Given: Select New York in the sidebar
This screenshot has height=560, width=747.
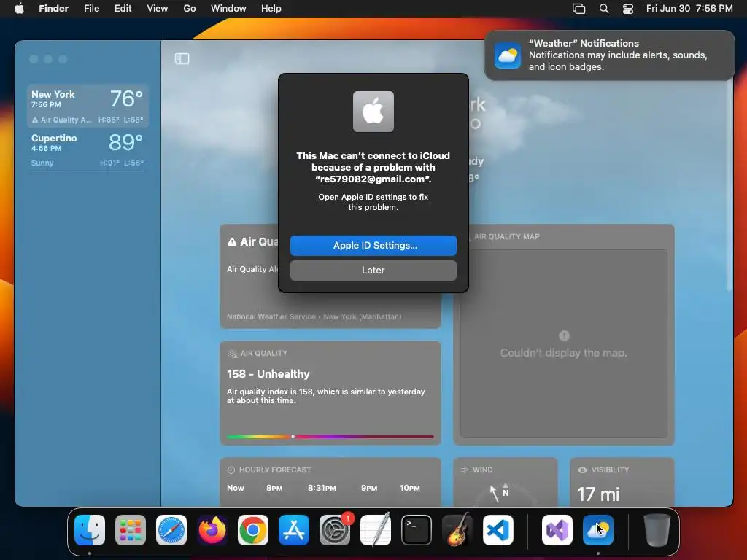Looking at the screenshot, I should [x=88, y=106].
